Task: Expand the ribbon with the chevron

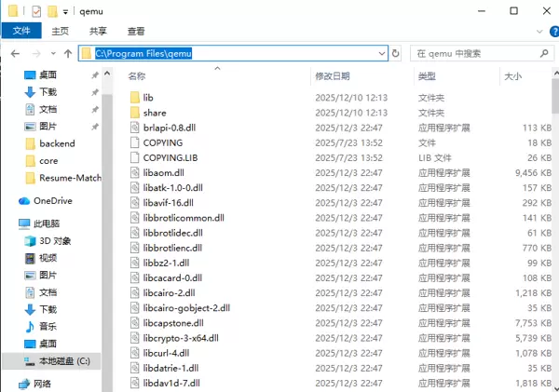Action: click(x=532, y=31)
